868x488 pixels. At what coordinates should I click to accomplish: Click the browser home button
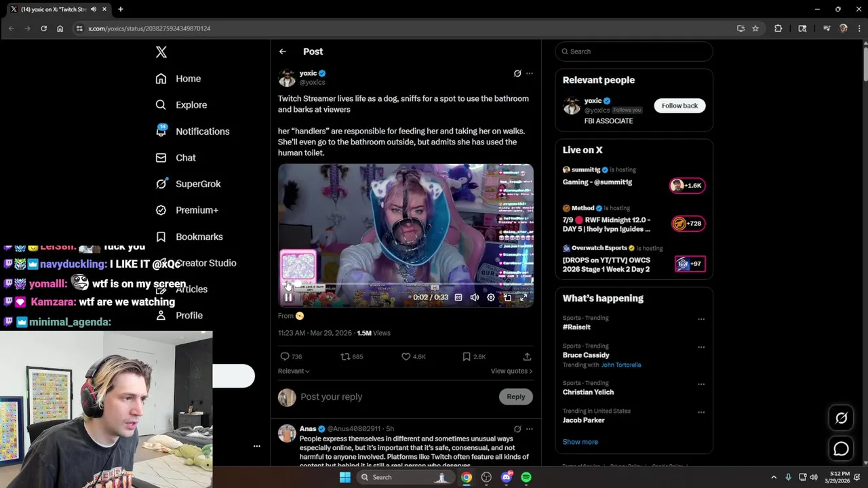pyautogui.click(x=60, y=28)
